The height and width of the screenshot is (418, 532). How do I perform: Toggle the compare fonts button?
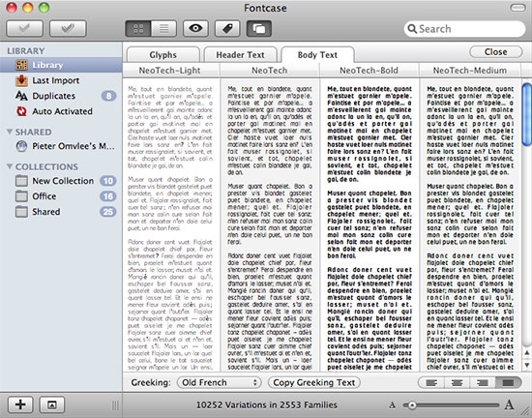259,28
